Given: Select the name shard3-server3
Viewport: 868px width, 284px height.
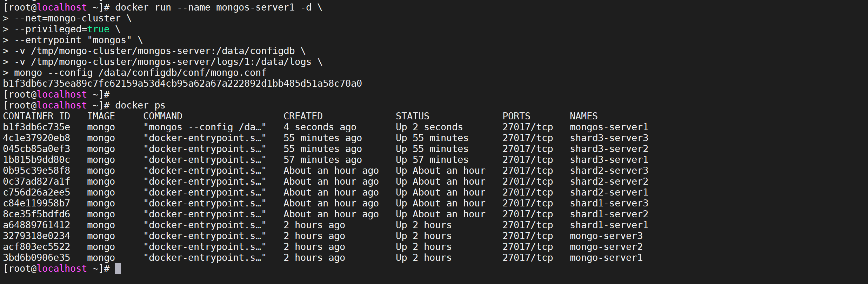Looking at the screenshot, I should (x=609, y=138).
